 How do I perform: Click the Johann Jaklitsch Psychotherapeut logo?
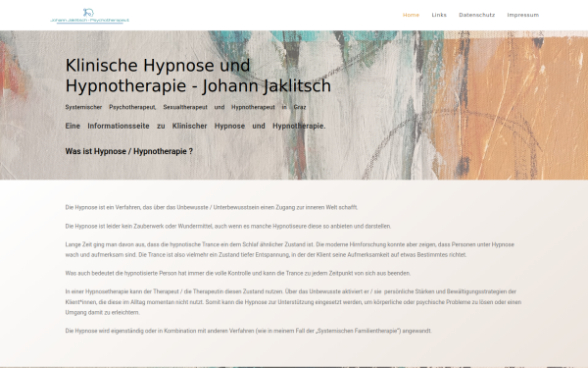pos(89,16)
